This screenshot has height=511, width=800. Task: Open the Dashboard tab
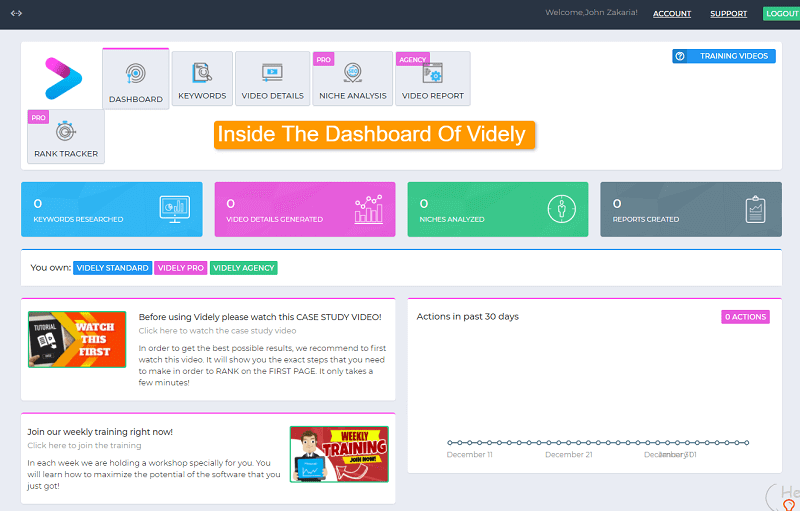click(x=136, y=80)
